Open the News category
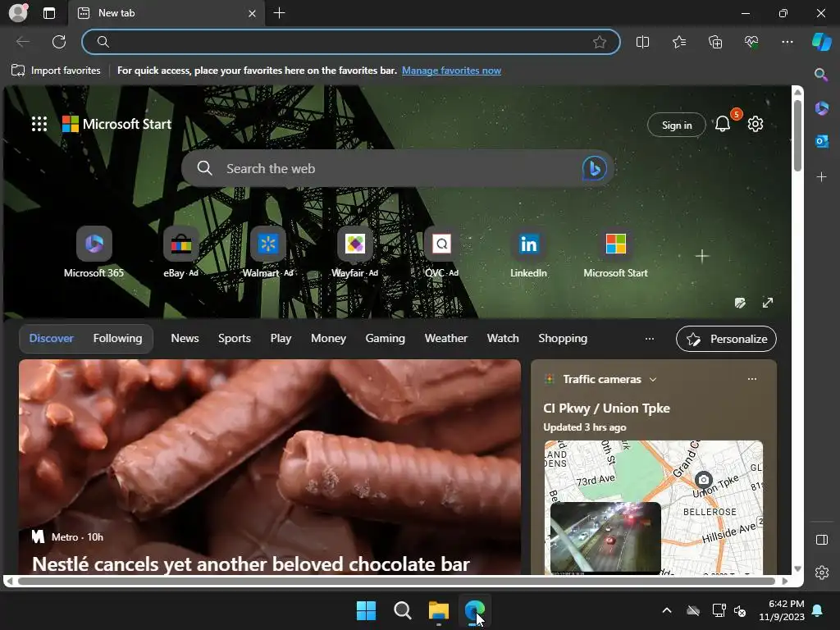 click(185, 338)
